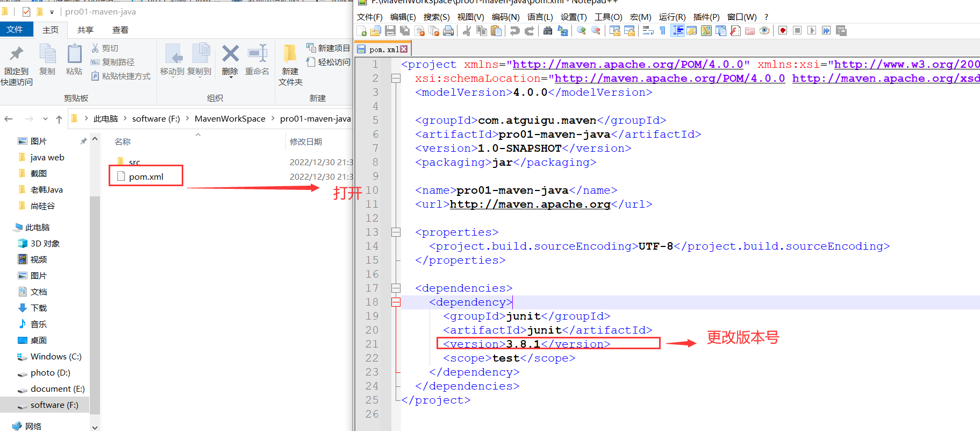Select the pom.xml document tab
Image resolution: width=980 pixels, height=431 pixels.
click(382, 49)
